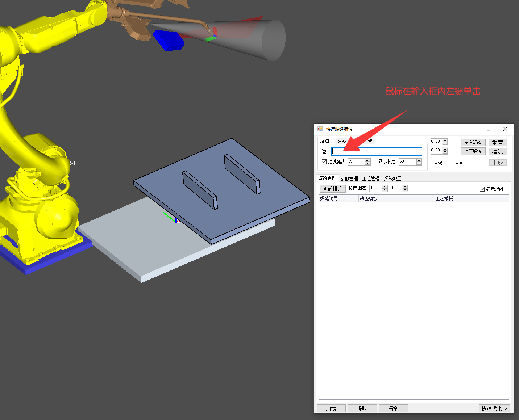Click the 提取 extract button
Viewport: 519px width, 420px height.
(x=362, y=408)
